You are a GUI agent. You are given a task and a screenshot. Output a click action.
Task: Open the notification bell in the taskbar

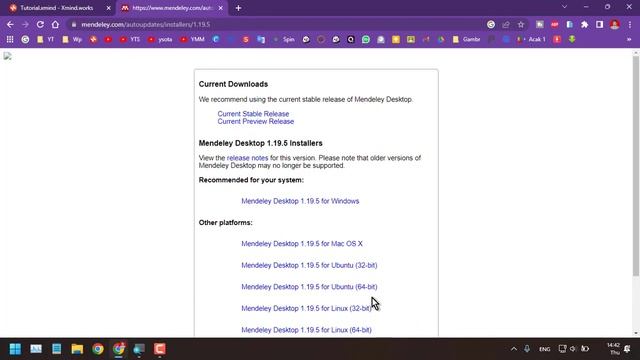coord(627,349)
